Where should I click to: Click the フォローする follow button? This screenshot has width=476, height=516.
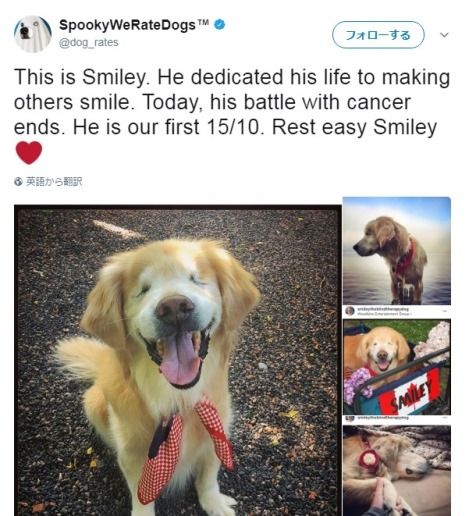coord(378,35)
